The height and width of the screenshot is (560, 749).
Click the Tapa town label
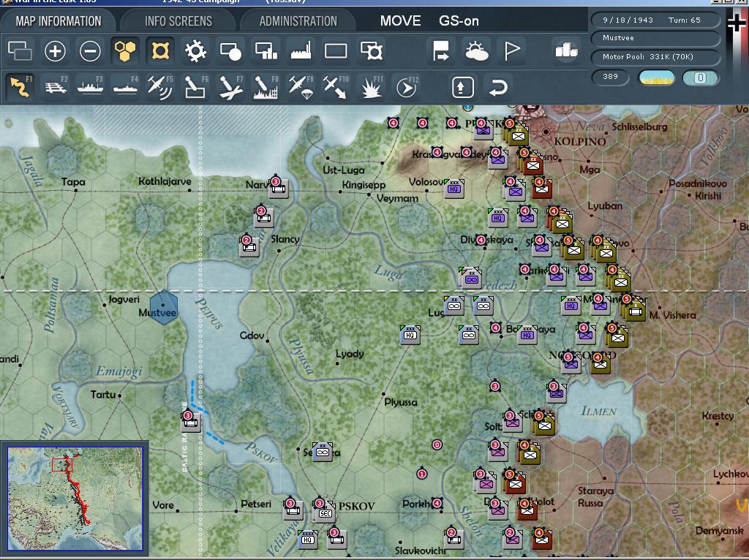click(73, 182)
